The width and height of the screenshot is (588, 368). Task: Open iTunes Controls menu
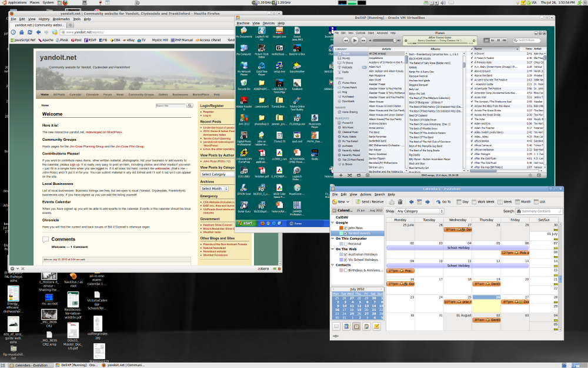(360, 33)
